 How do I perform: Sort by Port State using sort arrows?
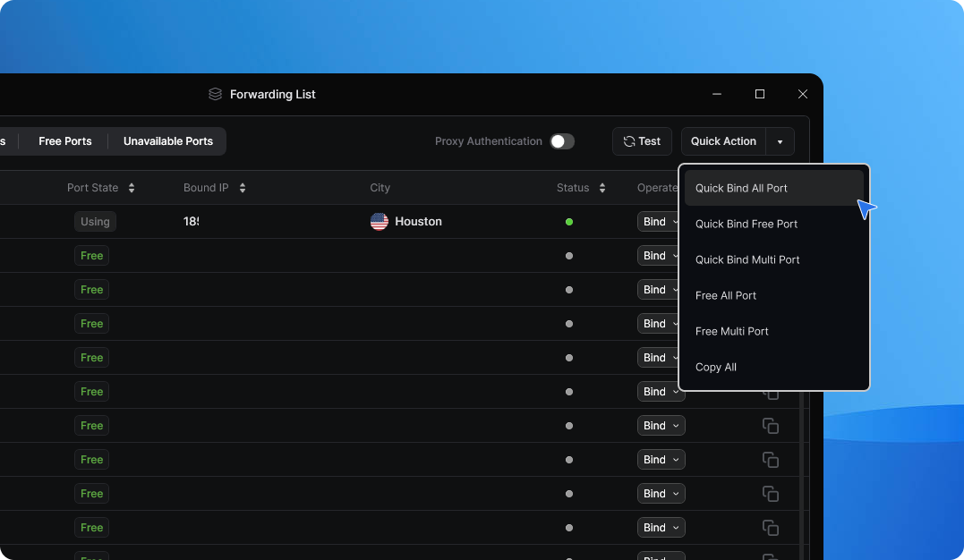[x=132, y=188]
